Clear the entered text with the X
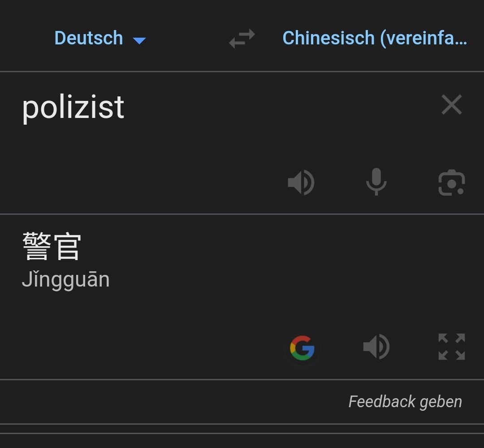Viewport: 484px width, 448px height. 451,105
